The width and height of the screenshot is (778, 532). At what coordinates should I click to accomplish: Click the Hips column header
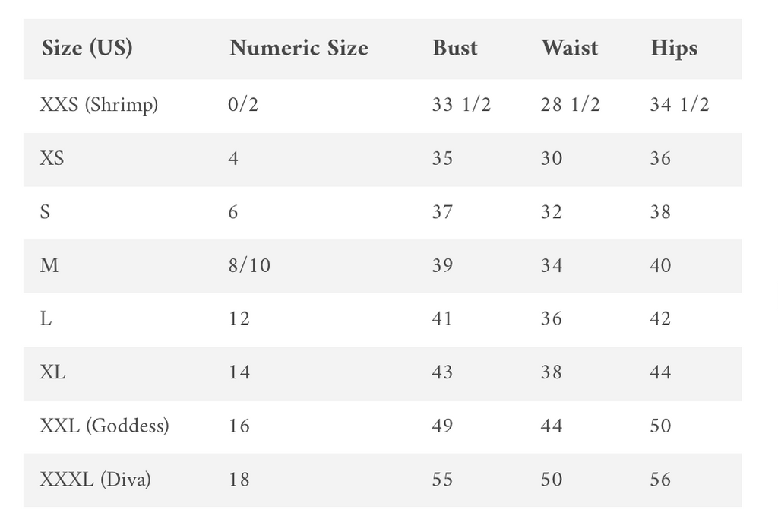[674, 49]
